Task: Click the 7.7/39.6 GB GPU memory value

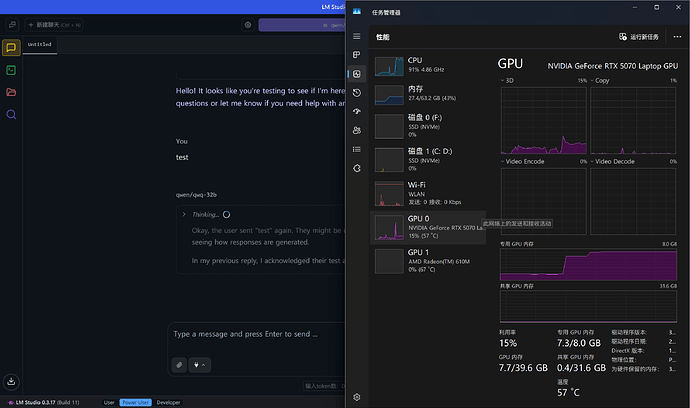Action: (x=523, y=368)
